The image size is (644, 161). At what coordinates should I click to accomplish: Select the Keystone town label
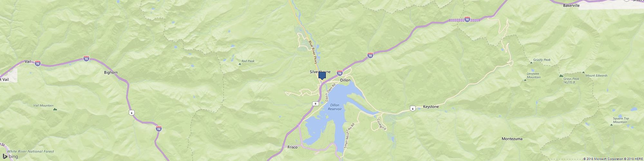click(x=431, y=107)
